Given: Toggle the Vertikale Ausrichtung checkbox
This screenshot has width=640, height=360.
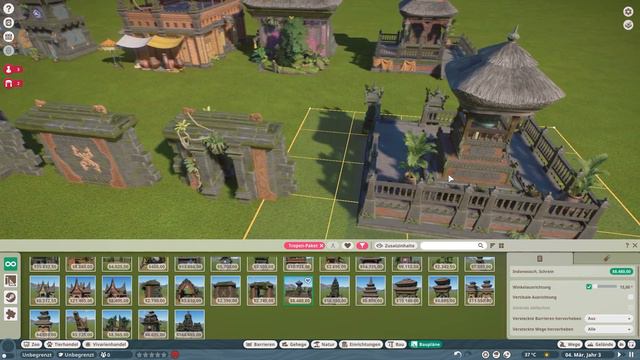Looking at the screenshot, I should click(631, 297).
